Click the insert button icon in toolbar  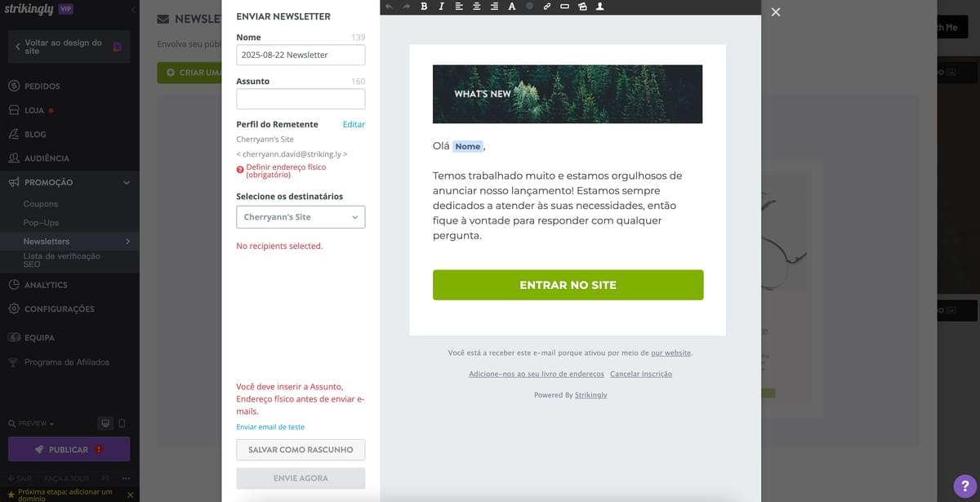(564, 7)
